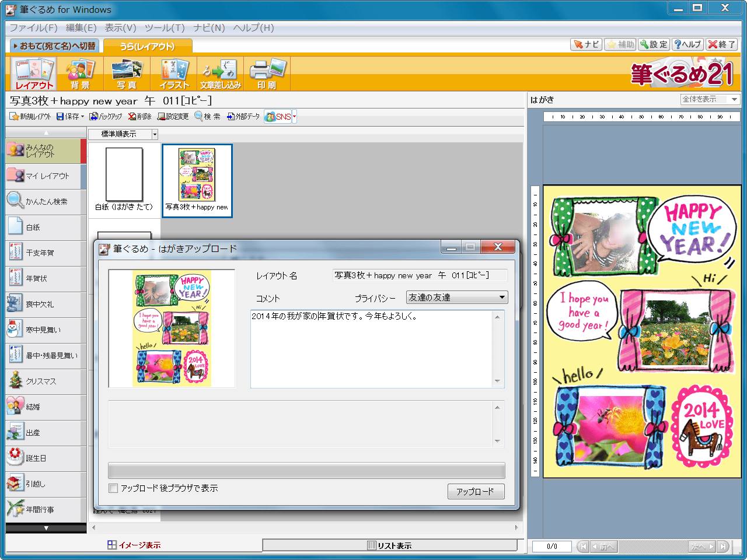This screenshot has width=747, height=560.
Task: Open the ナビ(N) menu
Action: coord(209,28)
